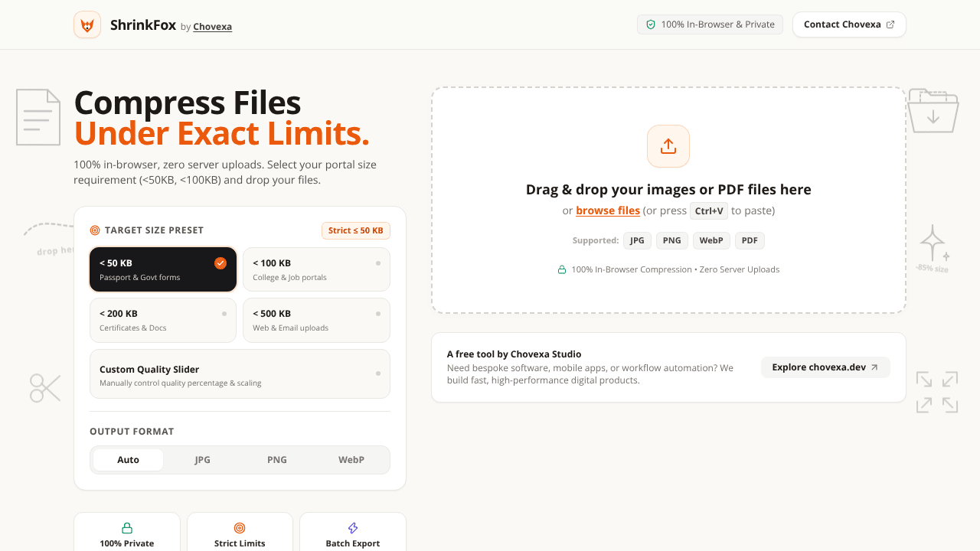Screen dimensions: 980x551
Task: Click the Ctrl+V keyboard shortcut chip
Action: coord(709,211)
